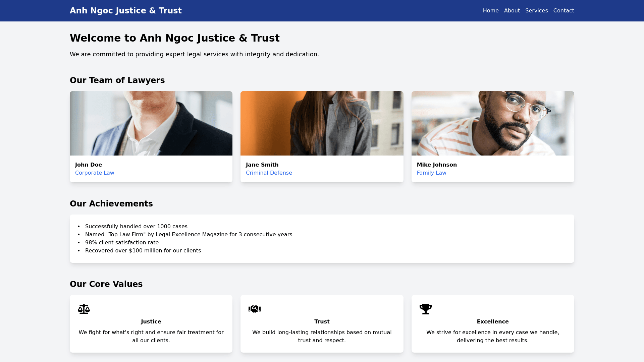The image size is (644, 362).
Task: Open the Home nav link
Action: pyautogui.click(x=491, y=11)
